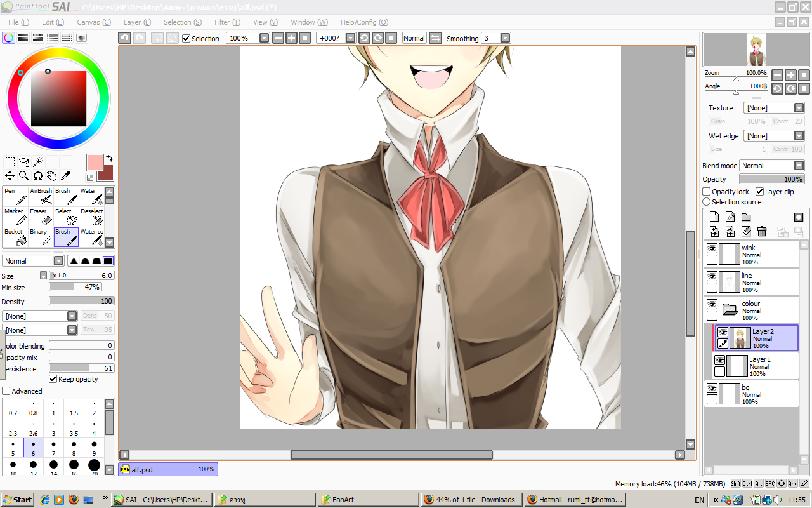Screen dimensions: 812x508
Task: Open the Help/Config menu
Action: pos(364,22)
